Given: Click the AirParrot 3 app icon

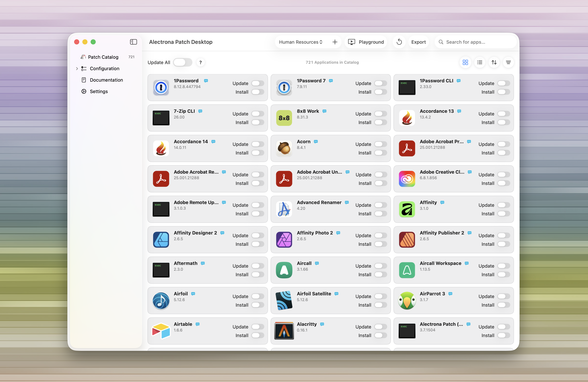Looking at the screenshot, I should 407,301.
